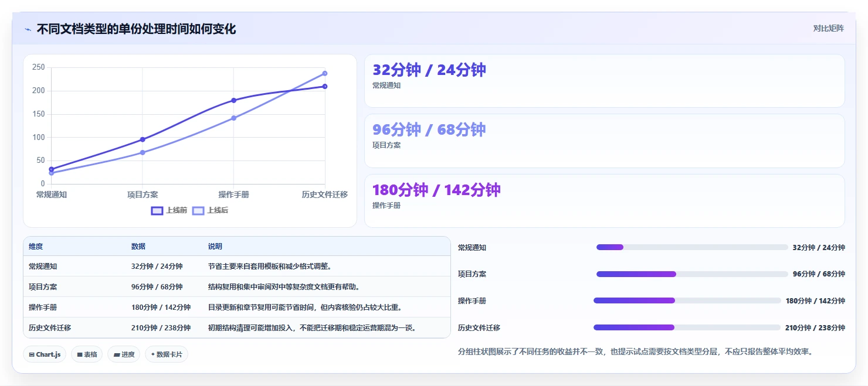The width and height of the screenshot is (868, 386).
Task: Click the 上线后 data point at 项目方案
Action: [143, 152]
